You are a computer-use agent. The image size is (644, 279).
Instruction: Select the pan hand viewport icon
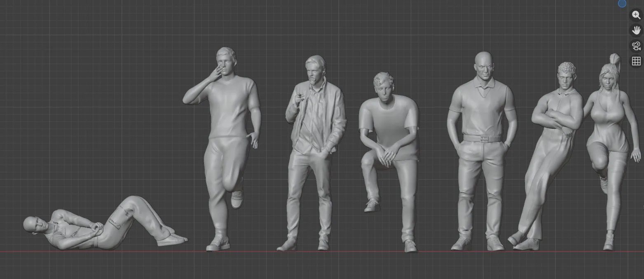click(636, 30)
